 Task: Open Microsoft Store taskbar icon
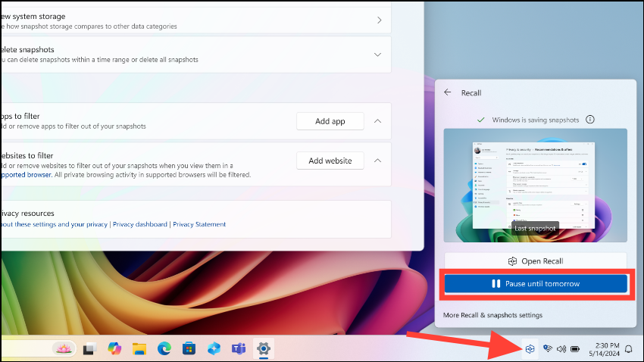[189, 349]
